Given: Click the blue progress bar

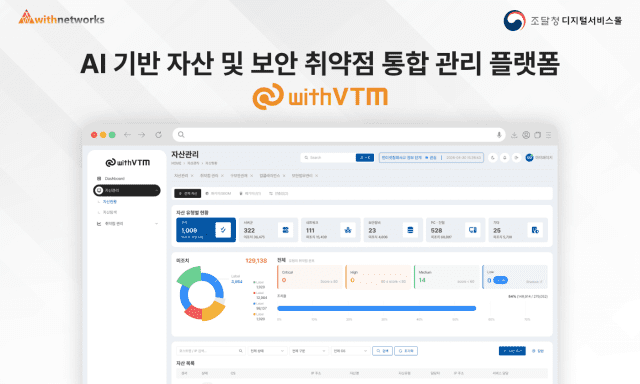Looking at the screenshot, I should [x=376, y=309].
